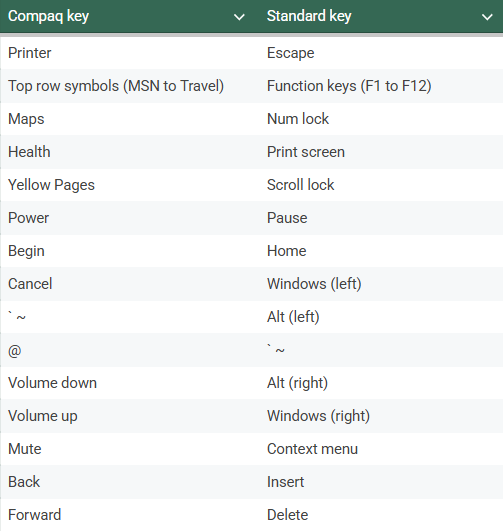The image size is (503, 531).
Task: Click the Cancel cell
Action: [x=129, y=284]
